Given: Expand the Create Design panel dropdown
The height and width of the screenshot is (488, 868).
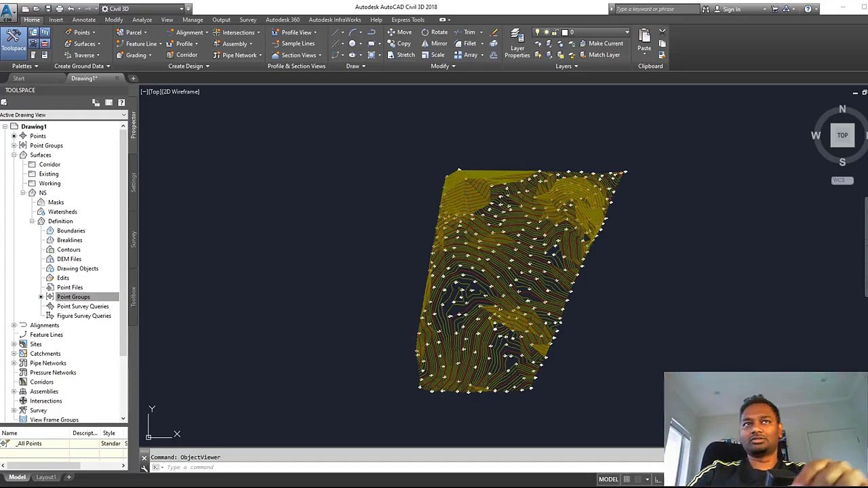Looking at the screenshot, I should pyautogui.click(x=189, y=66).
